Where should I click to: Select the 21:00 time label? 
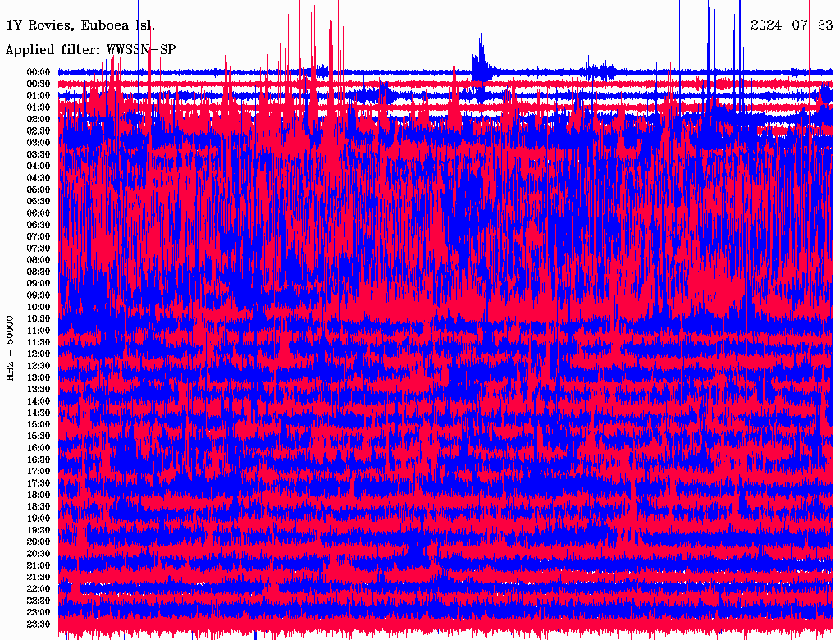pyautogui.click(x=39, y=565)
